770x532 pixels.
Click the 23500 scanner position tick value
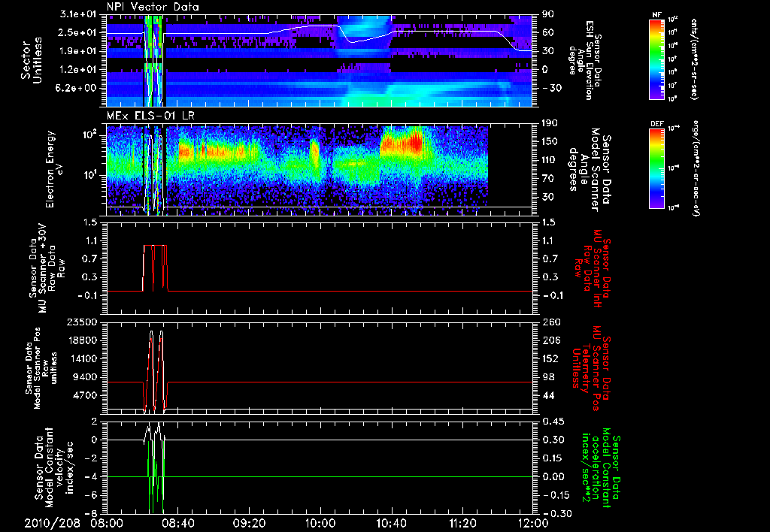(x=82, y=322)
